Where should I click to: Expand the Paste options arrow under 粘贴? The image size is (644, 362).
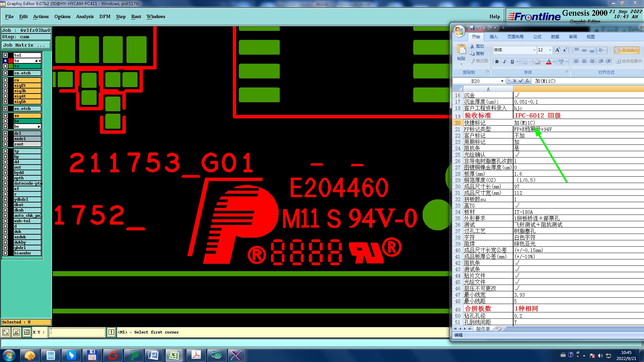pos(461,64)
